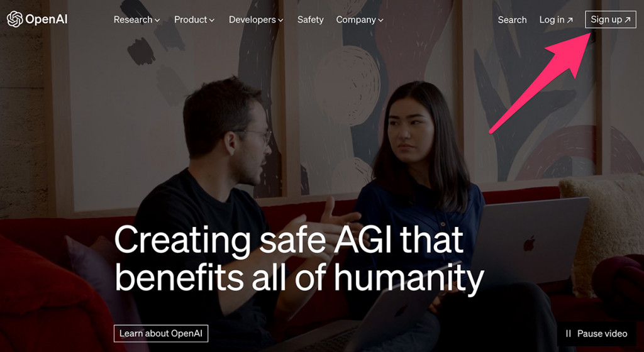Open Search in the top navigation
This screenshot has height=352, width=644.
(512, 19)
